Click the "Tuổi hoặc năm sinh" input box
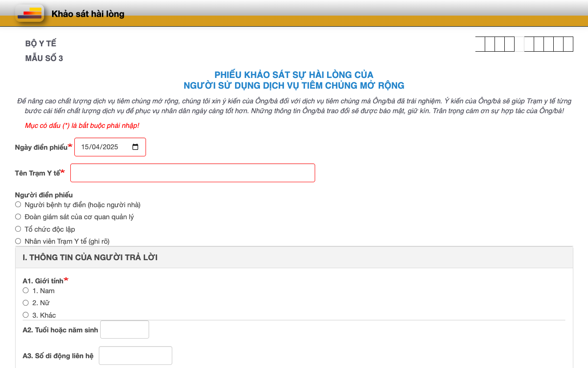This screenshot has width=588, height=368. pyautogui.click(x=125, y=330)
